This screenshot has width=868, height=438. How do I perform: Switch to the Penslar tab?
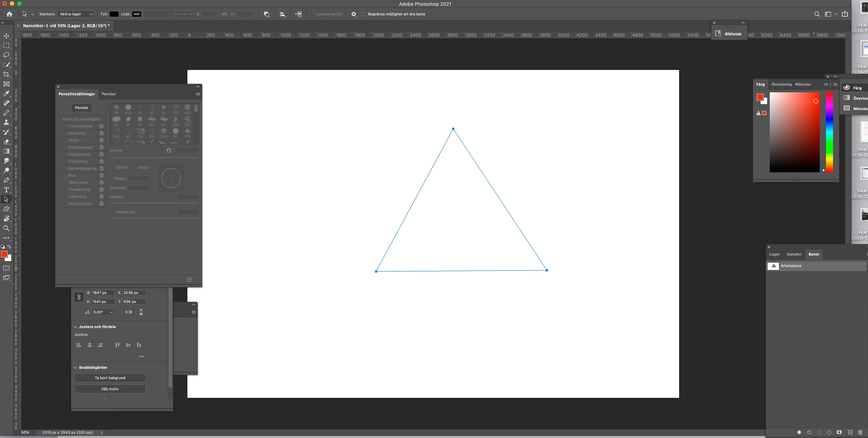click(x=108, y=94)
